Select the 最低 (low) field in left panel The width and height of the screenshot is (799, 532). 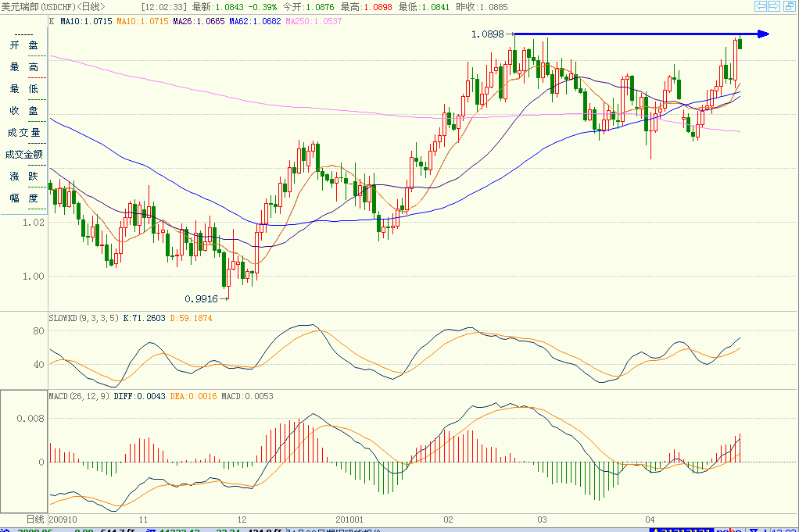click(24, 89)
